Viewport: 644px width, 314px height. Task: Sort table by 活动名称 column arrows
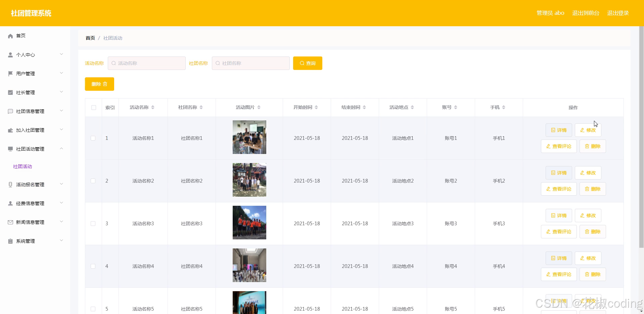153,107
